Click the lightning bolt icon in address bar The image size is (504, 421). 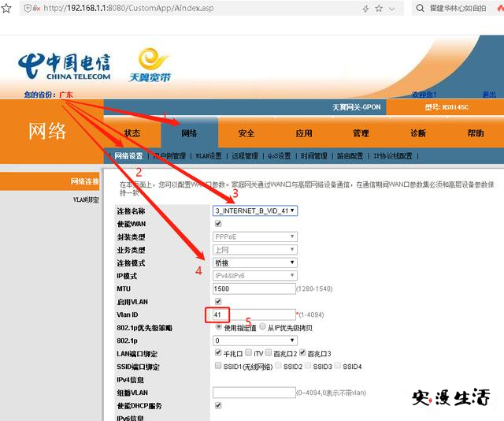click(x=365, y=9)
